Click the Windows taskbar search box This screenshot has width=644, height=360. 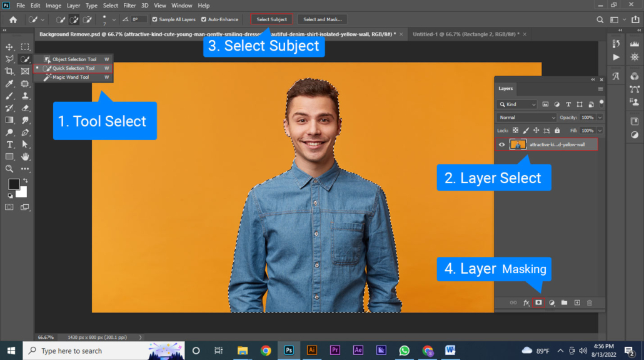click(x=104, y=351)
